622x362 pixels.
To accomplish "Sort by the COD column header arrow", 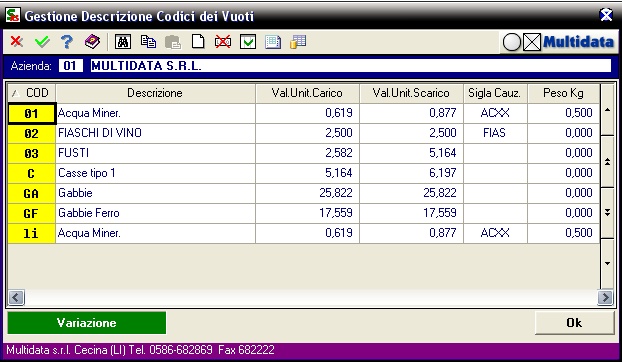I will pyautogui.click(x=15, y=93).
